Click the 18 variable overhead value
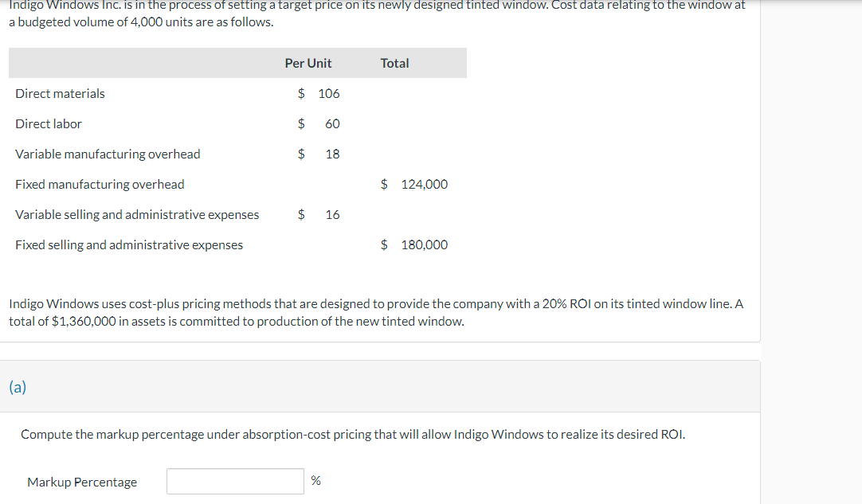862x504 pixels. pyautogui.click(x=332, y=154)
